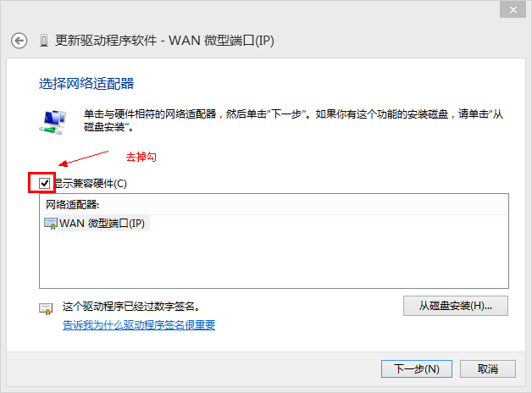Click the 下一步(N) button
This screenshot has width=532, height=393.
[417, 369]
